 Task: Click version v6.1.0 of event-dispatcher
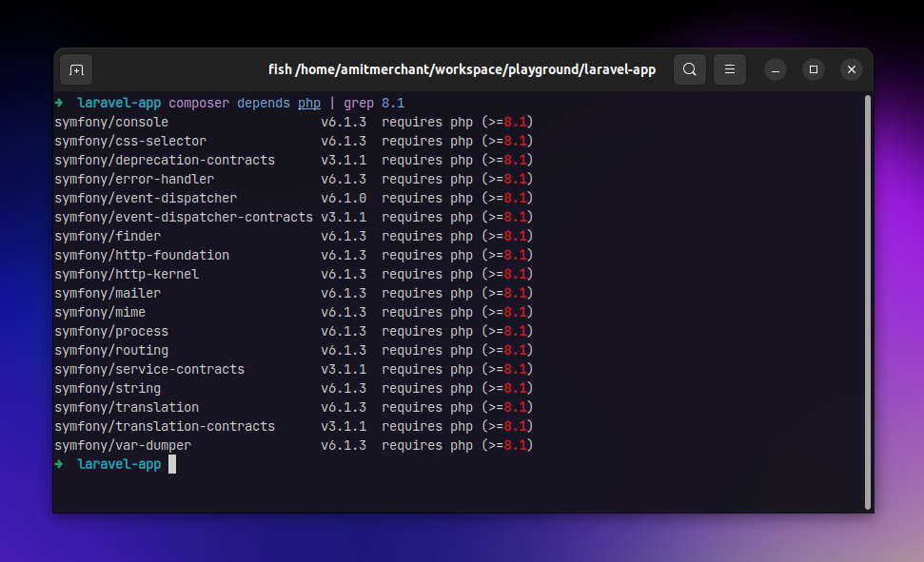click(x=344, y=199)
